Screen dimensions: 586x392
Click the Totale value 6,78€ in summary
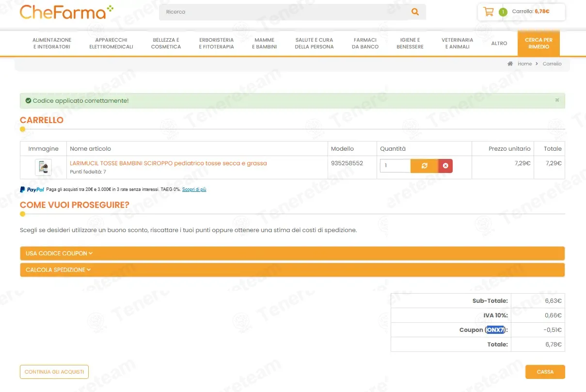(x=553, y=345)
